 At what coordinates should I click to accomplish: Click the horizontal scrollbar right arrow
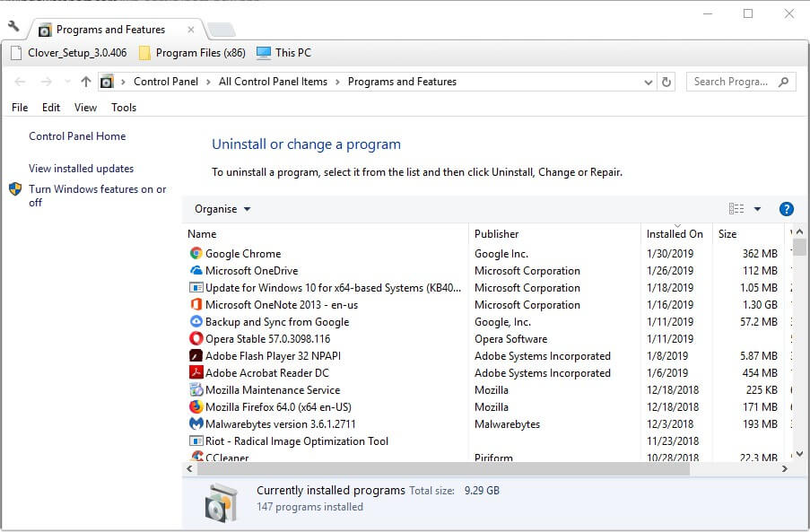coord(784,468)
